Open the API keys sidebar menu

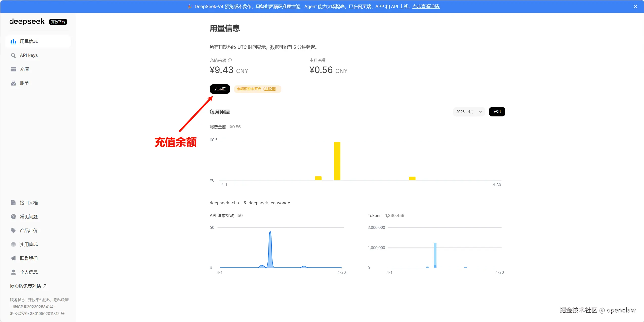[x=38, y=55]
